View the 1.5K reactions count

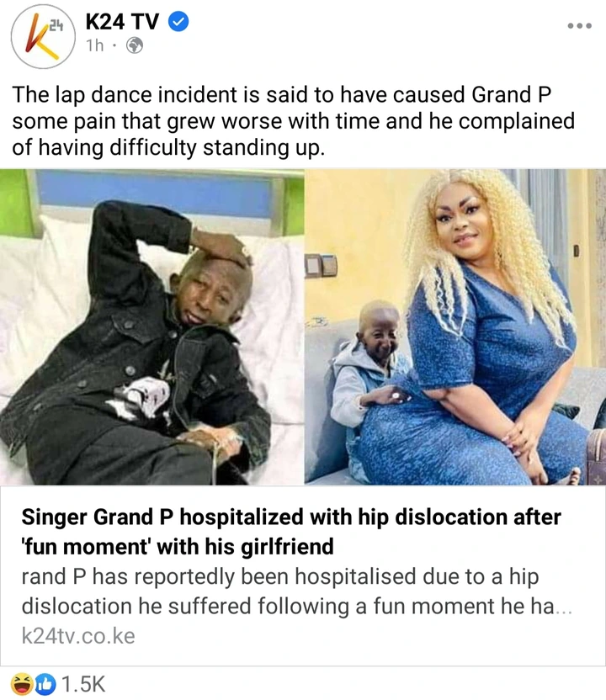pyautogui.click(x=83, y=684)
